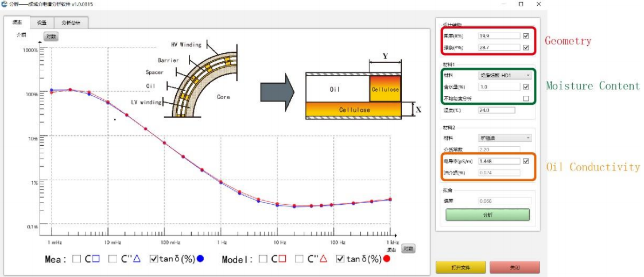Open the material 2 dropdown in section 材料2

(x=505, y=138)
